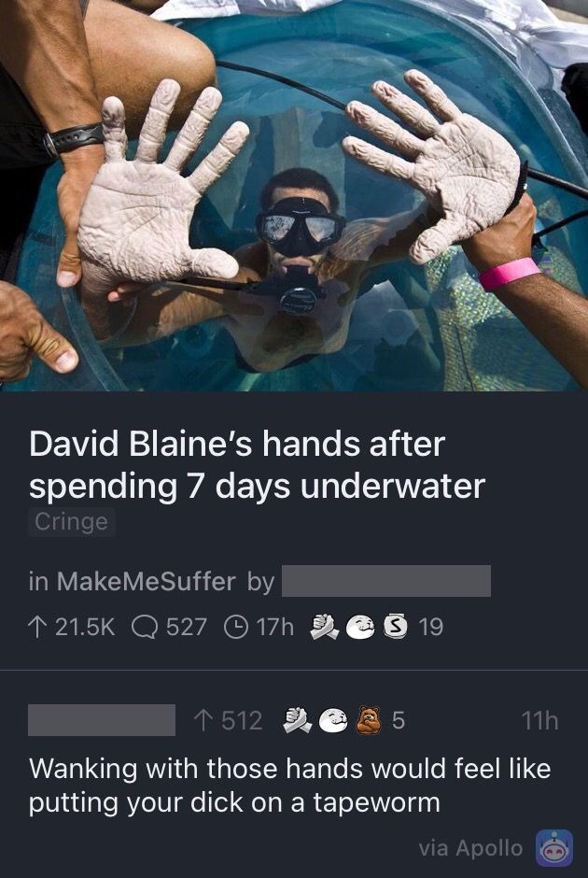Image resolution: width=588 pixels, height=878 pixels.
Task: Select the tapeworm comment text
Action: (x=290, y=785)
